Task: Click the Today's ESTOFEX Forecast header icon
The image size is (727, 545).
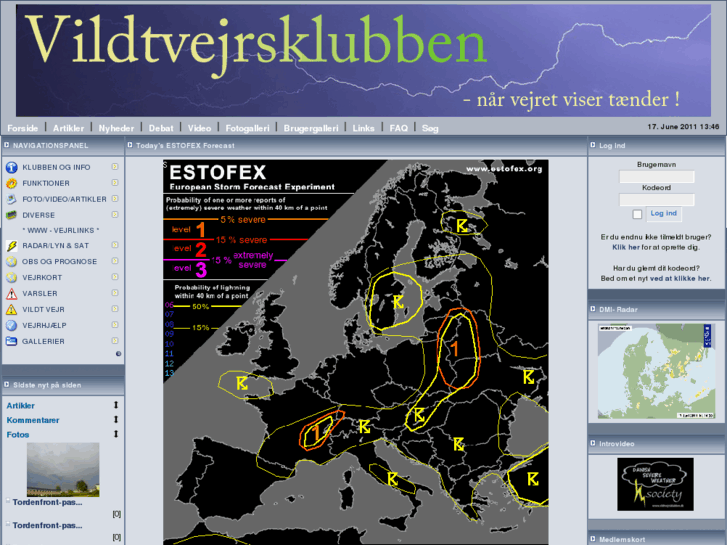Action: tap(130, 145)
